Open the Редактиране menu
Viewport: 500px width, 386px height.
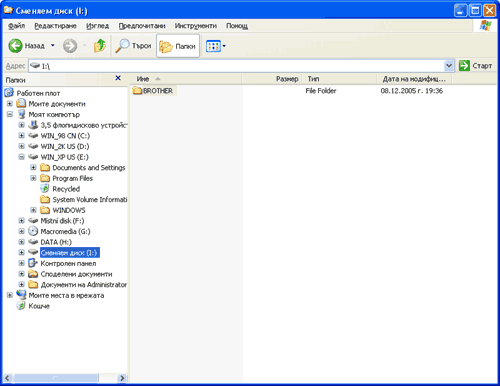coord(55,26)
